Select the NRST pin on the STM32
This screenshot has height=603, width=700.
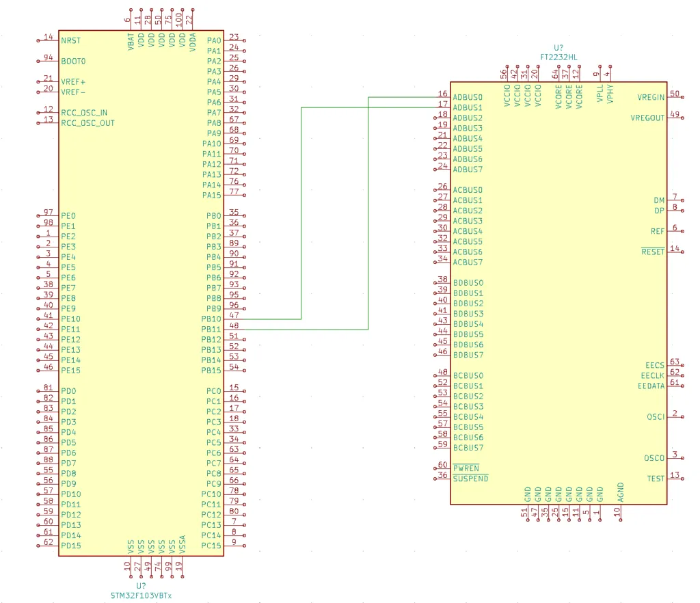[48, 41]
